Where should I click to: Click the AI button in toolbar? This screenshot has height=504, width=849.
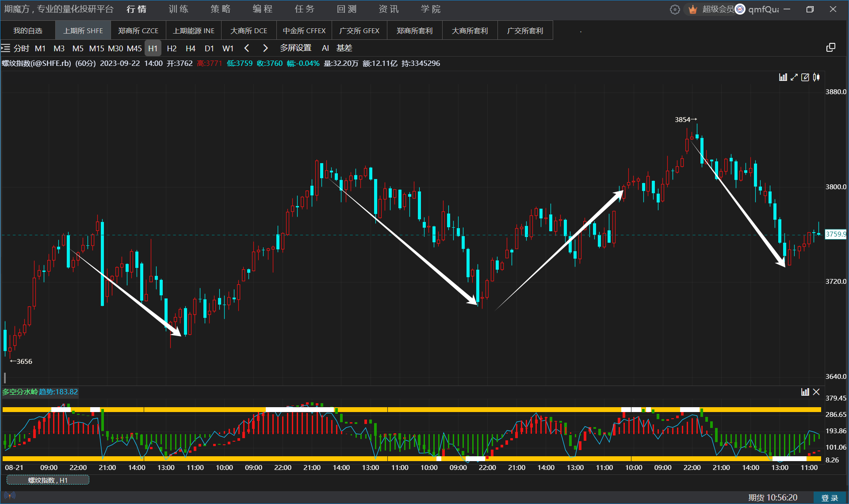click(x=325, y=48)
